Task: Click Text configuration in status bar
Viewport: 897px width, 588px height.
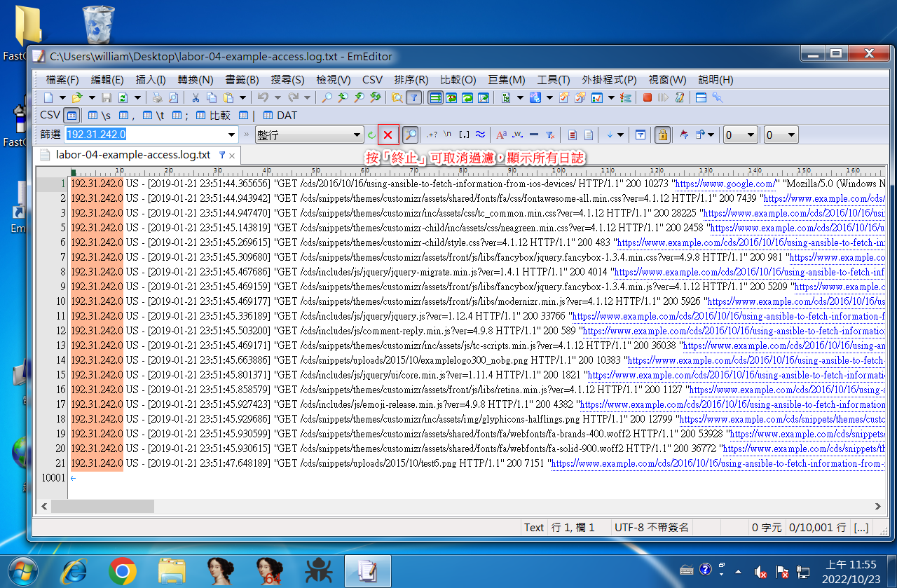Action: (534, 527)
